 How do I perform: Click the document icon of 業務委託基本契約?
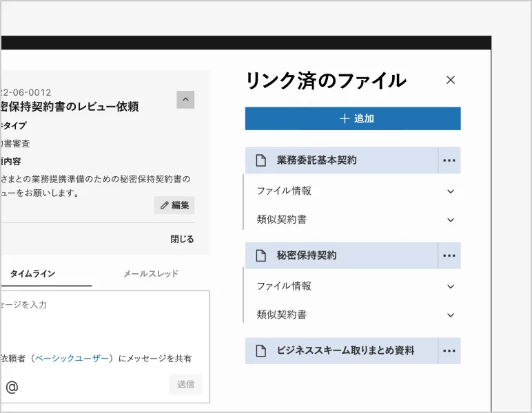click(x=260, y=160)
